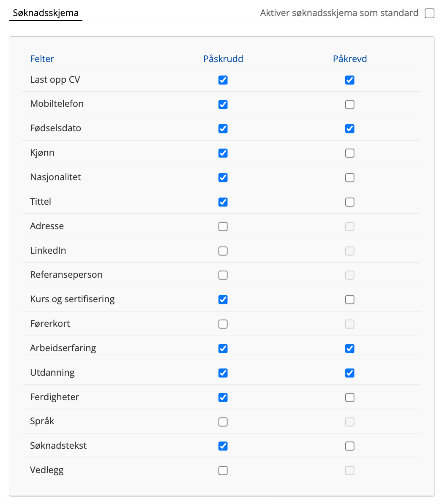Image resolution: width=442 pixels, height=504 pixels.
Task: Enable the Førerkort field
Action: coord(223,324)
